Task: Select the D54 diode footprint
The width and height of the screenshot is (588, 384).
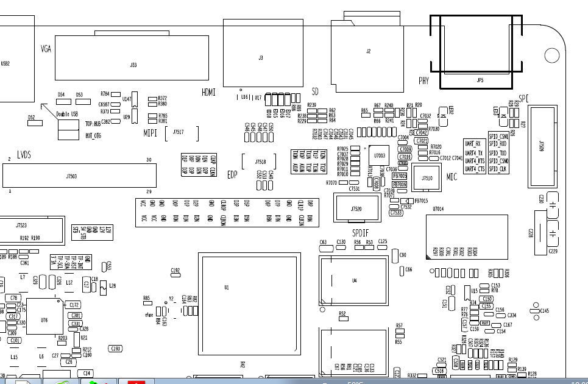Action: pyautogui.click(x=63, y=102)
